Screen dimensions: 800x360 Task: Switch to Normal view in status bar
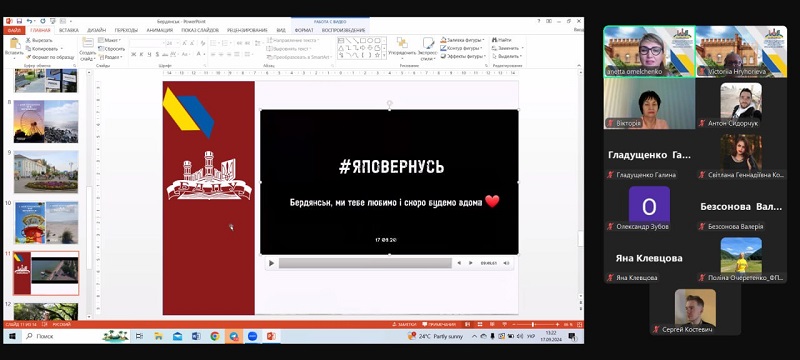point(467,324)
